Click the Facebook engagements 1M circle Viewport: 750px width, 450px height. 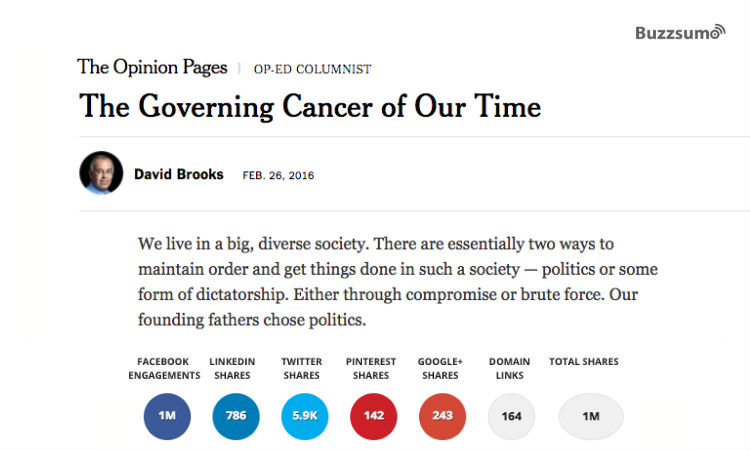click(x=166, y=416)
